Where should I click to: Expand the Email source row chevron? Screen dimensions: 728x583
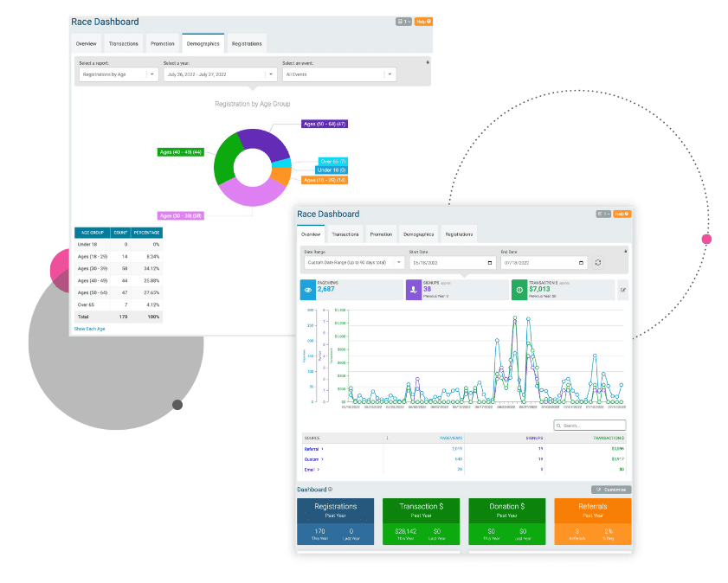[319, 470]
